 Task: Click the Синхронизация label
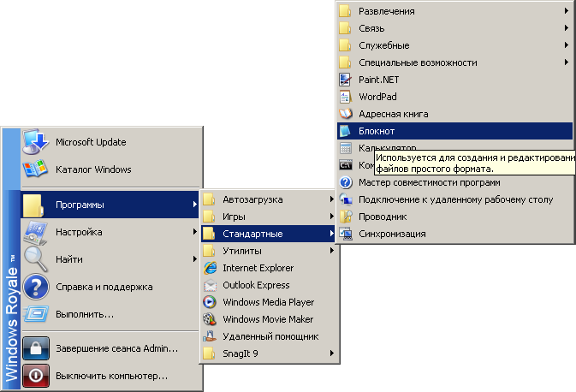click(x=392, y=234)
